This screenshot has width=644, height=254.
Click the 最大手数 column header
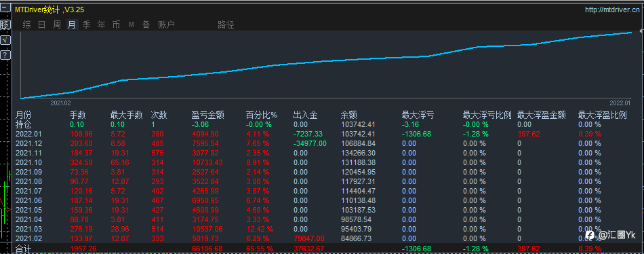click(127, 115)
